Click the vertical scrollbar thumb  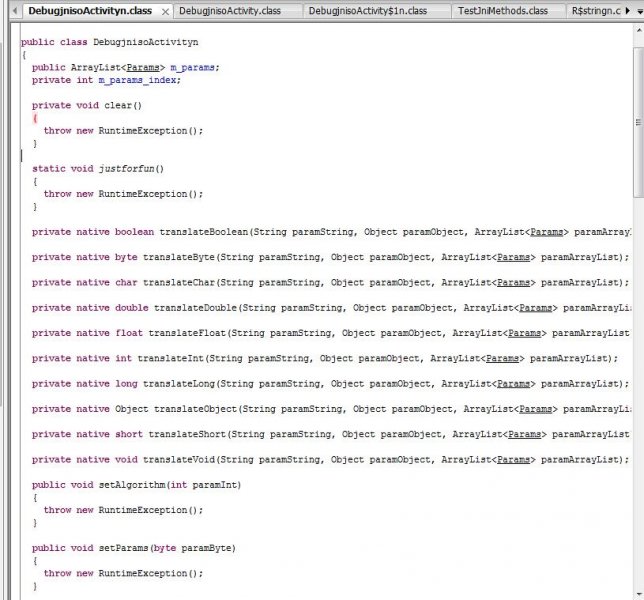639,123
